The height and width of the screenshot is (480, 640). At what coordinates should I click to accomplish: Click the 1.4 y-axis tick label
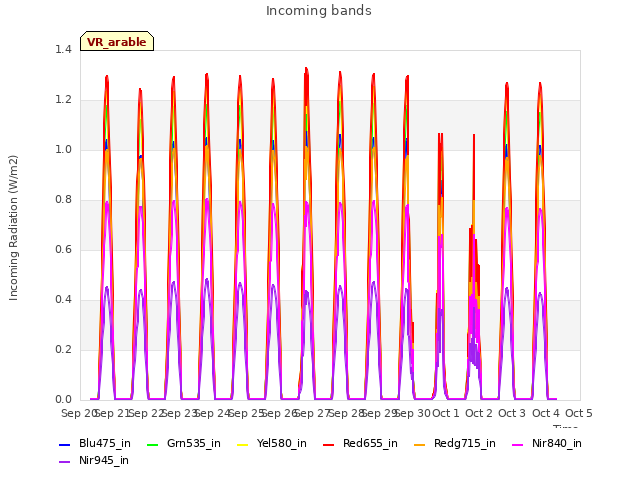(63, 49)
